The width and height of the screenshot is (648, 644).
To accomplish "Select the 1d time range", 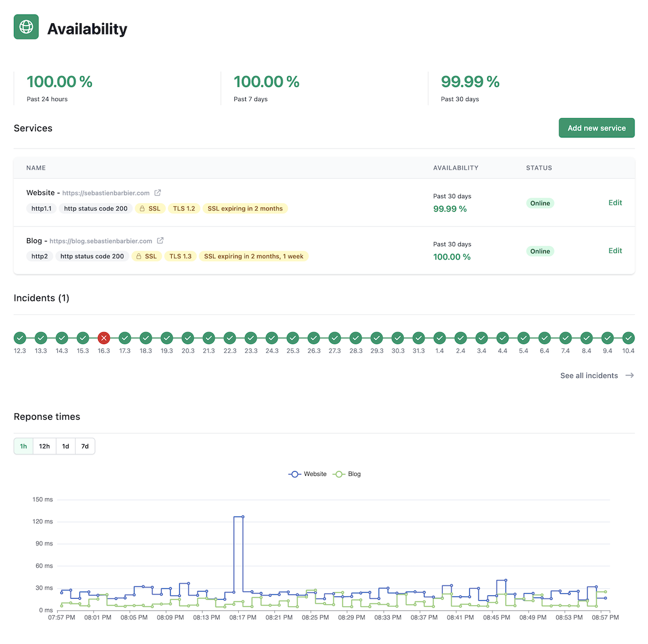I will click(x=65, y=446).
